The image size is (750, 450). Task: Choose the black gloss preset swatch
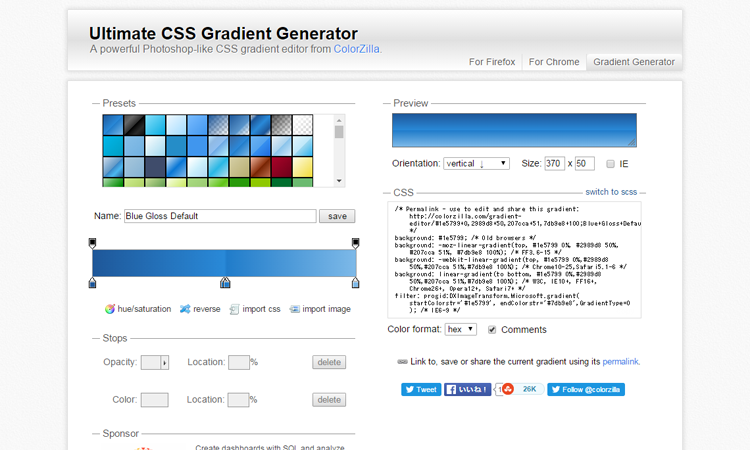(x=134, y=125)
